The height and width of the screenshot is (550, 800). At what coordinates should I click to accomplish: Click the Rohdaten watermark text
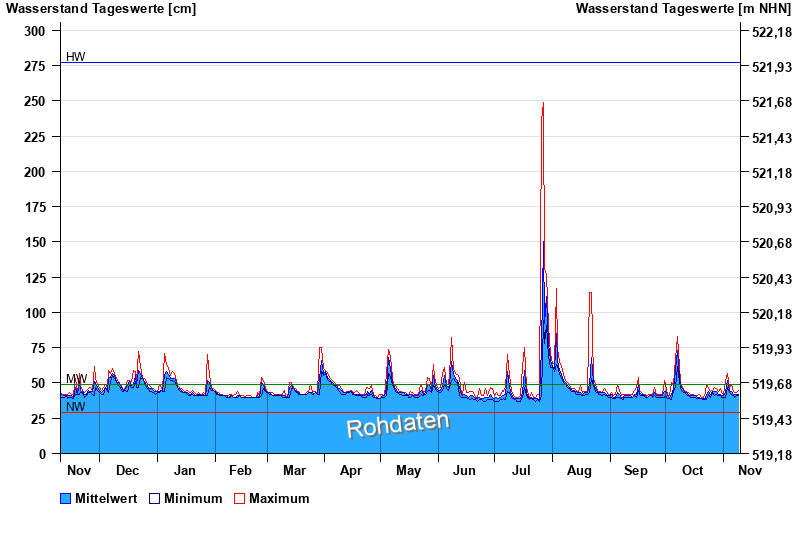(397, 424)
